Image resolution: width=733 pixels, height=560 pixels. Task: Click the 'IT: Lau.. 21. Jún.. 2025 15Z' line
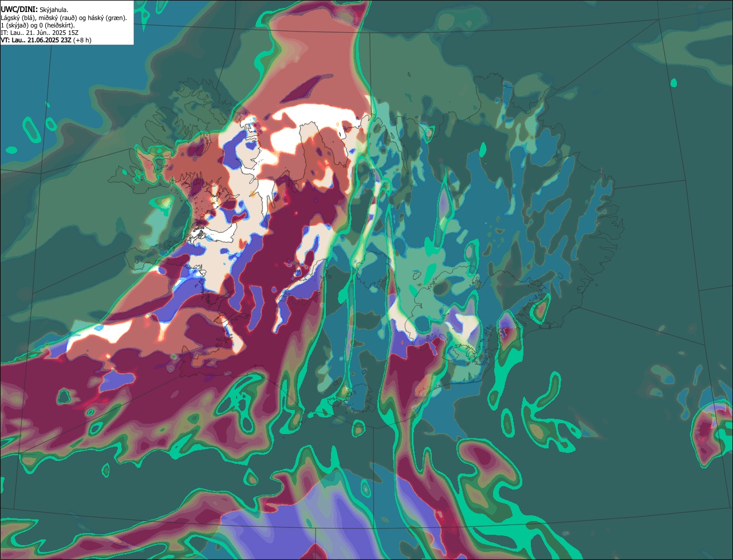pos(40,33)
